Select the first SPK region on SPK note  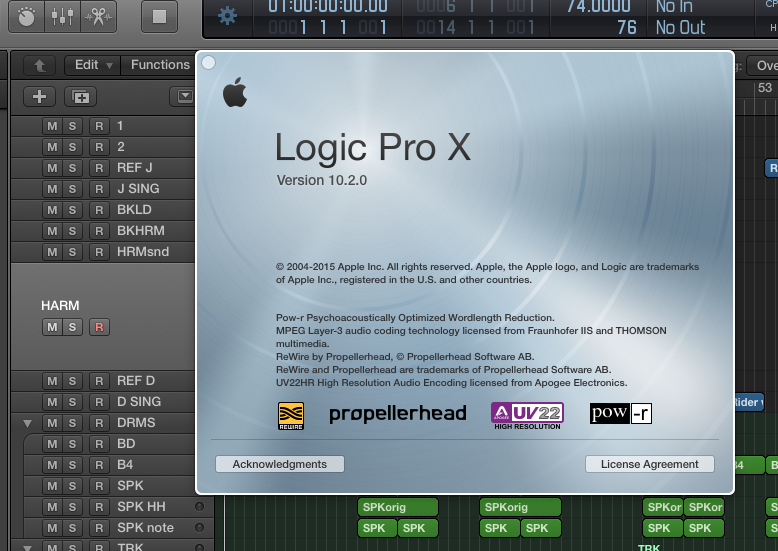tap(377, 528)
